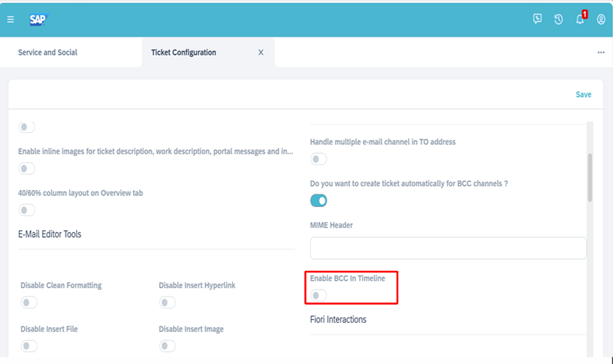This screenshot has height=364, width=613.
Task: Click the SAP logo
Action: click(x=39, y=20)
